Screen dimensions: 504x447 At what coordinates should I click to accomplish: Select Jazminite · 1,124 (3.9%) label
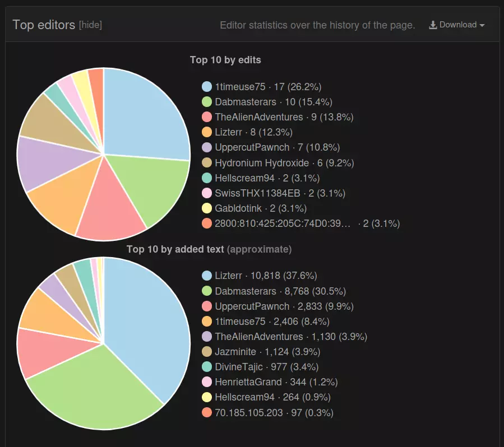coord(267,352)
